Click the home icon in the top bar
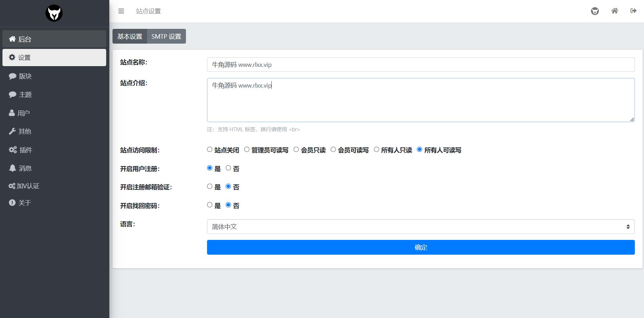The height and width of the screenshot is (318, 644). [614, 11]
